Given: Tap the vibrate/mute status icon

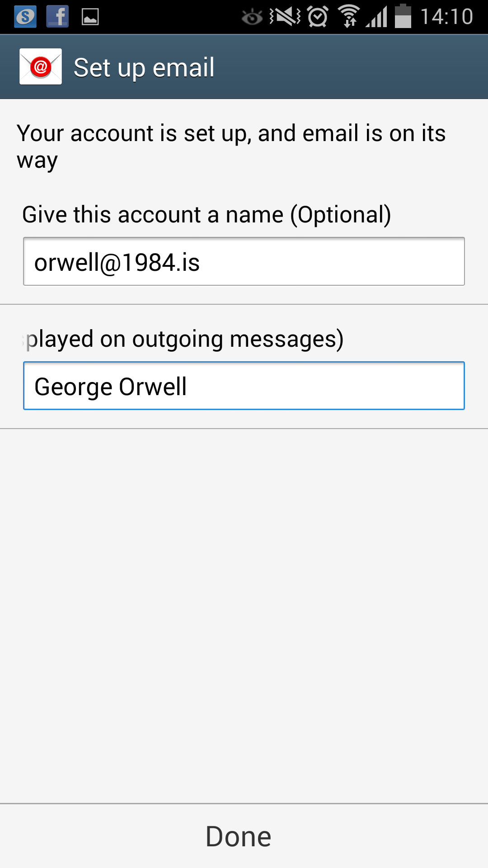Looking at the screenshot, I should click(x=285, y=17).
